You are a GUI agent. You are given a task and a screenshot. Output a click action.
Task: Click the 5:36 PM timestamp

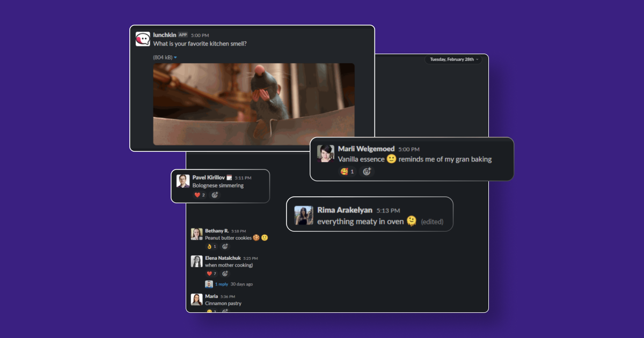click(x=228, y=297)
